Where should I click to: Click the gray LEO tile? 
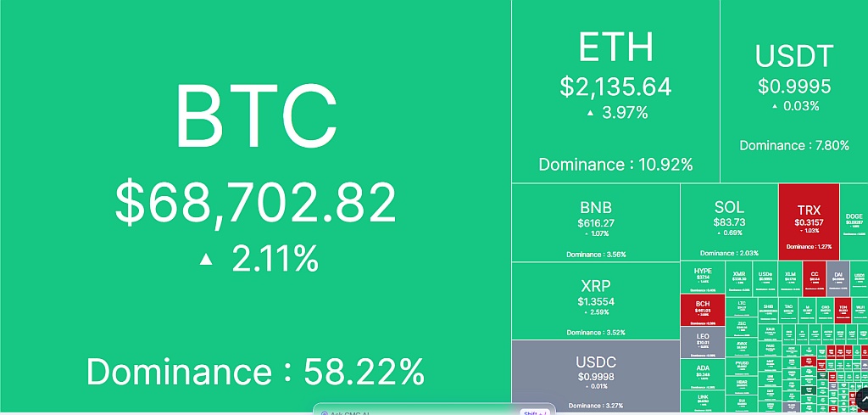click(x=703, y=341)
